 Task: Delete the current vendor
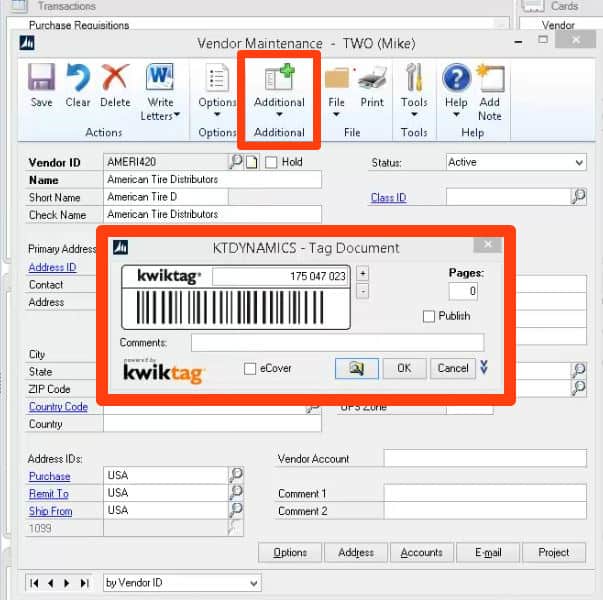[x=115, y=85]
